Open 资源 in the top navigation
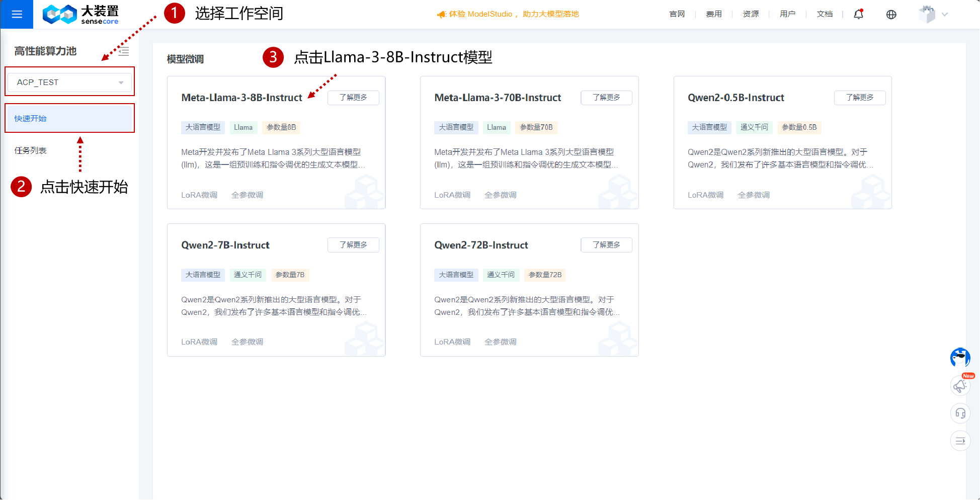The width and height of the screenshot is (980, 500). 751,14
